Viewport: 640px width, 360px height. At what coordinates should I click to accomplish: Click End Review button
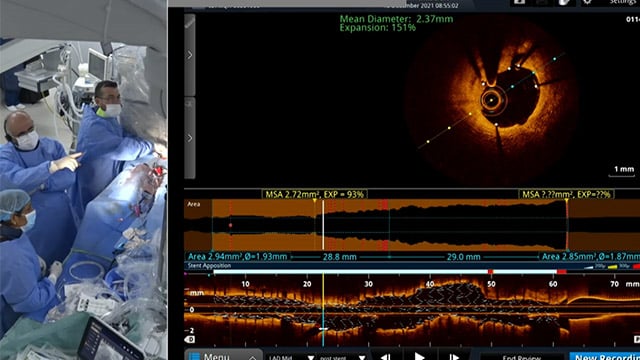pos(522,357)
